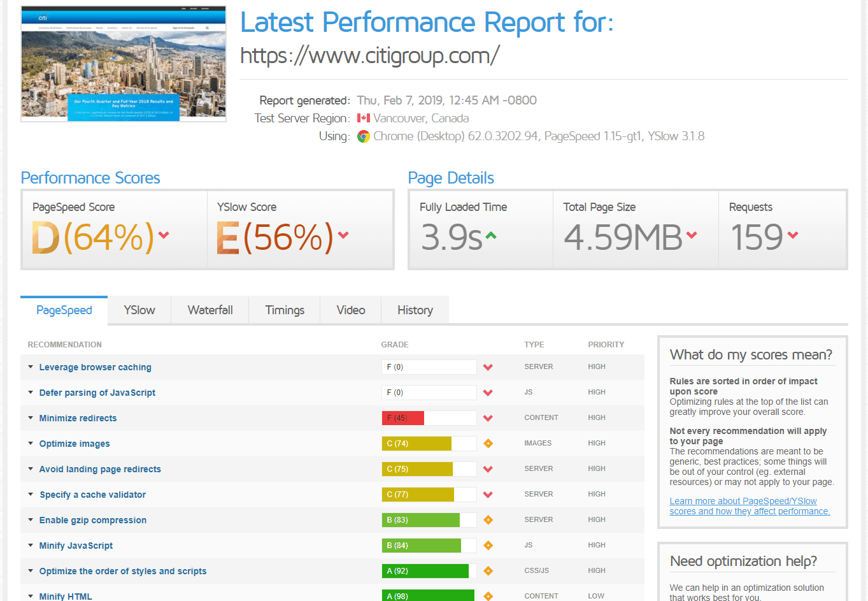868x601 pixels.
Task: Expand Enable gzip compression triangle
Action: 31,519
